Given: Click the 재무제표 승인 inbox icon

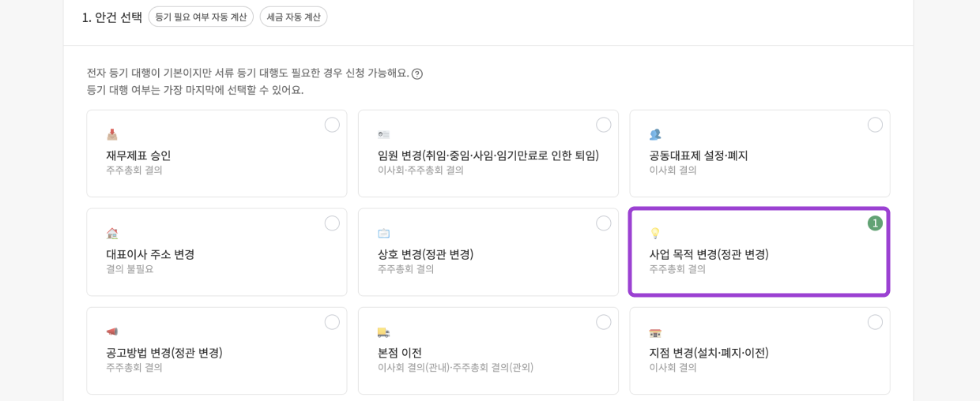Looking at the screenshot, I should [x=112, y=134].
